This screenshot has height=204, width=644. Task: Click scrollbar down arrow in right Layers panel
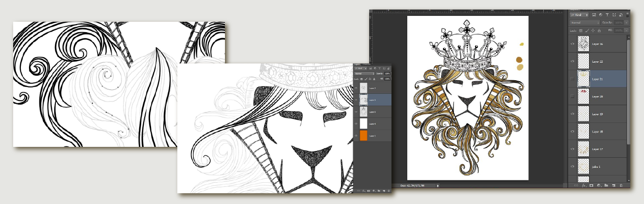629,180
